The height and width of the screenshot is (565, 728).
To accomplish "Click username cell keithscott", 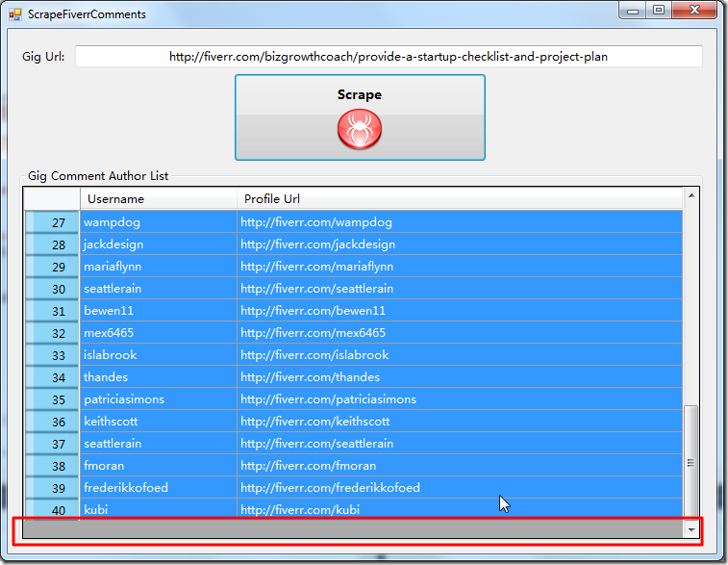I will [159, 422].
